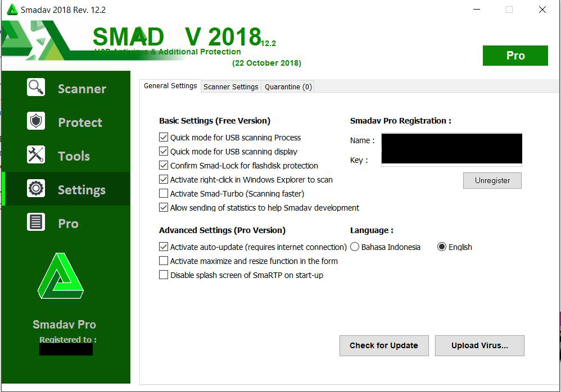
Task: Click the Smadav logo in the title bar
Action: [11, 10]
